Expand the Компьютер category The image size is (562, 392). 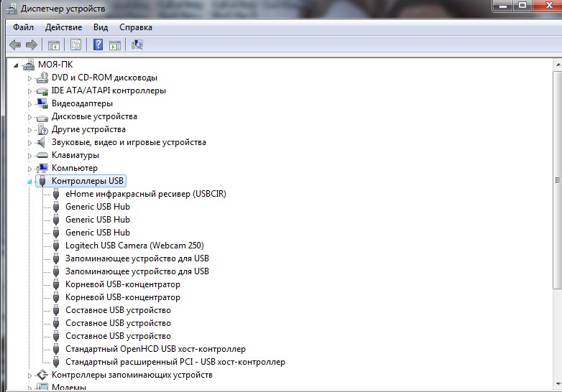pos(29,169)
